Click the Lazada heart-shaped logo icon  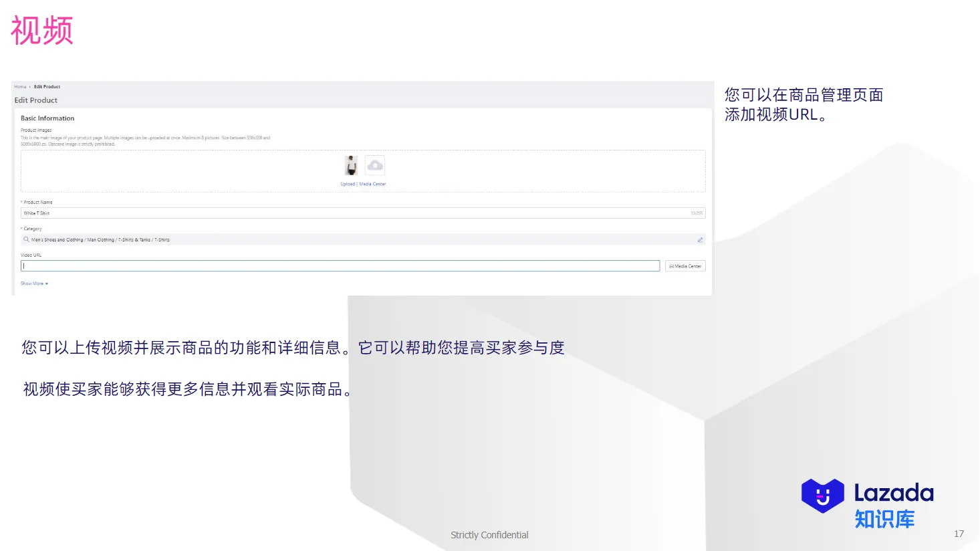pos(822,495)
